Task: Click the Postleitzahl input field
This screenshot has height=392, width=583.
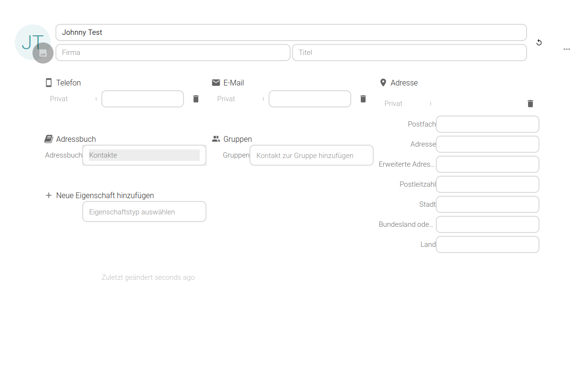Action: tap(487, 184)
